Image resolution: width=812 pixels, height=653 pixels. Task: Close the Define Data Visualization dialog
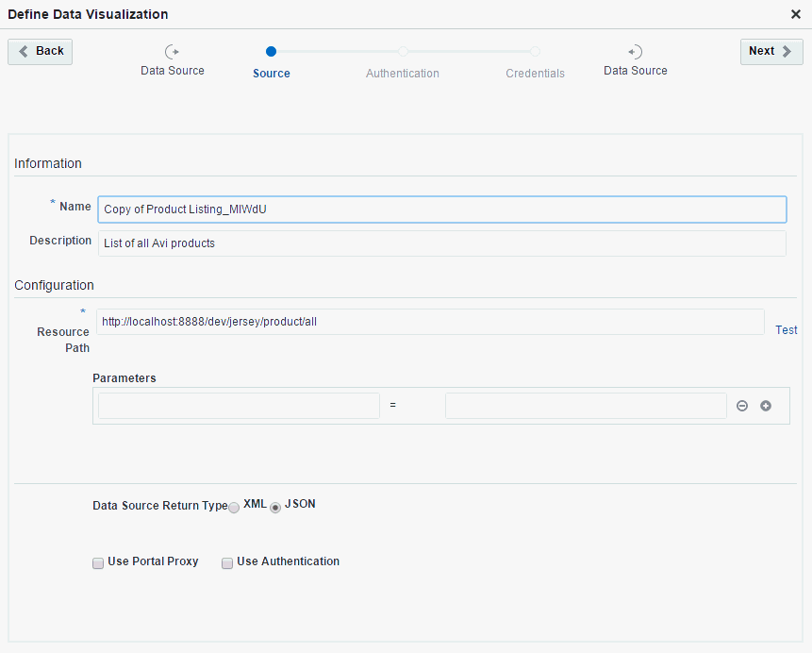[796, 14]
